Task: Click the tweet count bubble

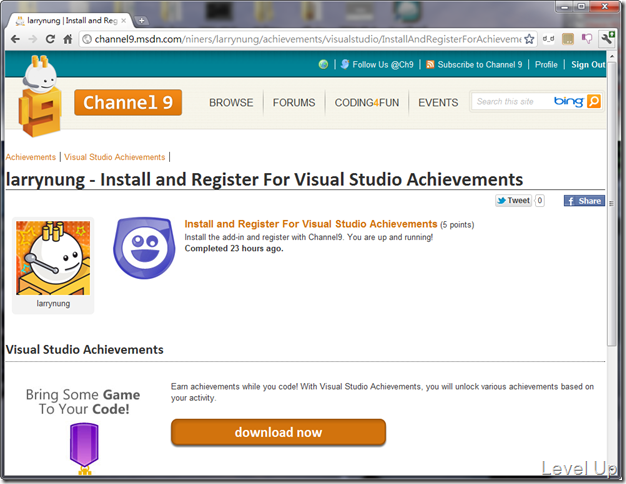Action: pos(539,200)
